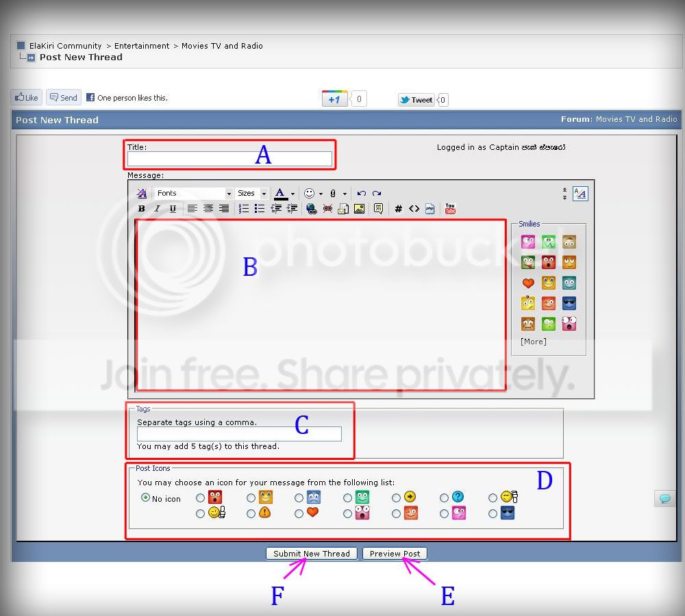Select the yellow arrow post icon
The height and width of the screenshot is (616, 685).
(x=396, y=498)
